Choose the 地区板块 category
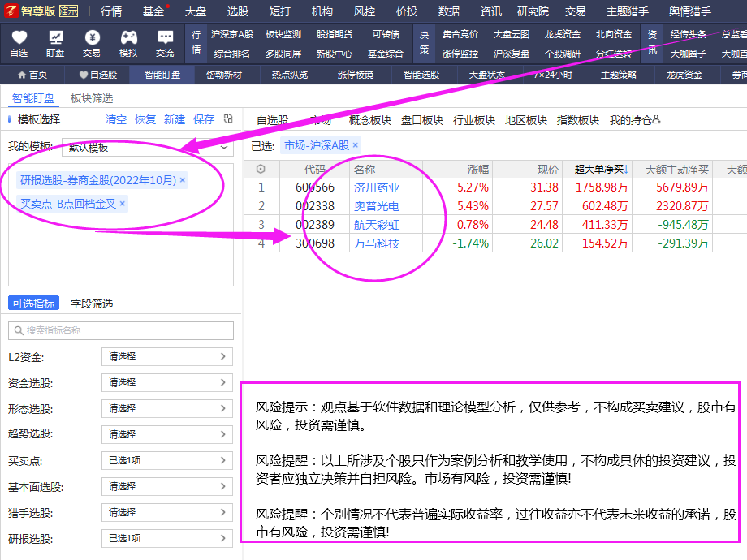Viewport: 747px width, 560px height. tap(526, 120)
